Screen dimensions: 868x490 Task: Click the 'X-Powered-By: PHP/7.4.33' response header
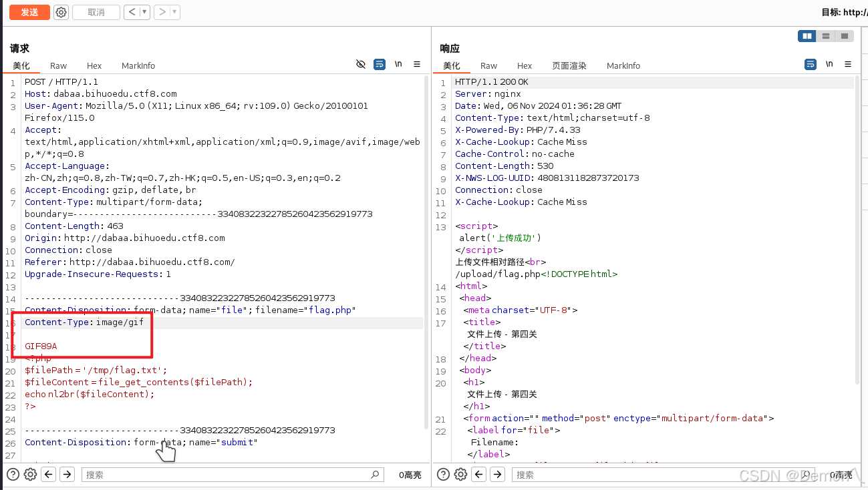[x=518, y=130]
